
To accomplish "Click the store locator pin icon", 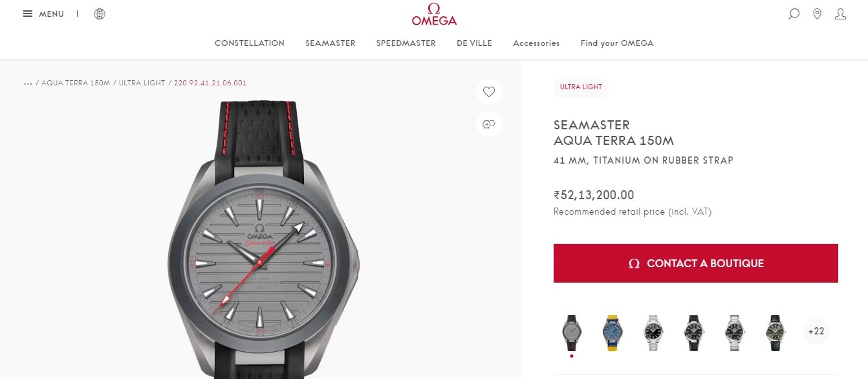I will click(817, 14).
